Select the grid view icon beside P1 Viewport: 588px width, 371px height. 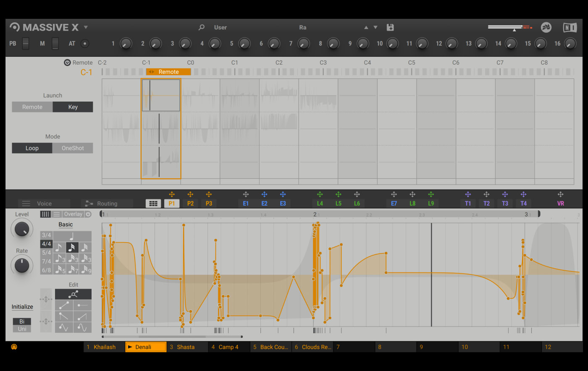(153, 204)
